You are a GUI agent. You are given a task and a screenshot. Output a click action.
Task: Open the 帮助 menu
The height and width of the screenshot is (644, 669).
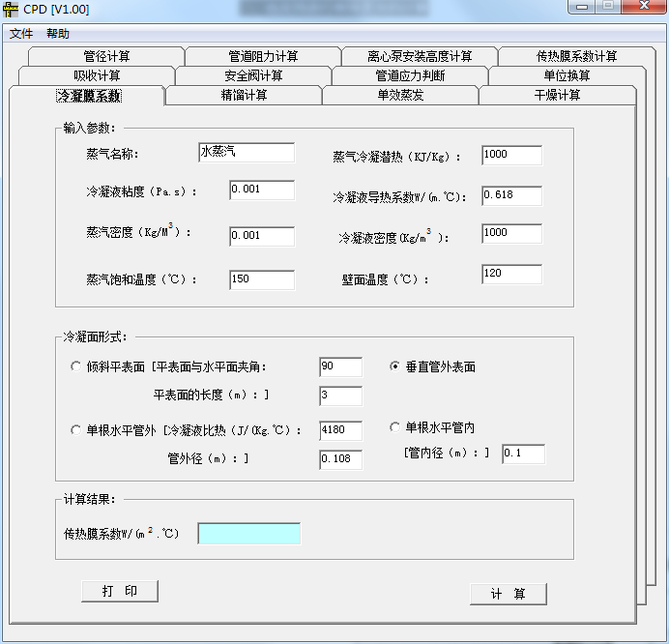58,34
